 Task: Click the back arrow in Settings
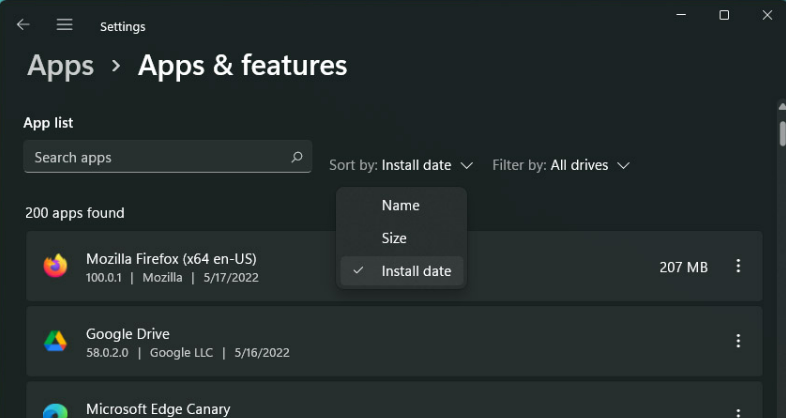(23, 25)
